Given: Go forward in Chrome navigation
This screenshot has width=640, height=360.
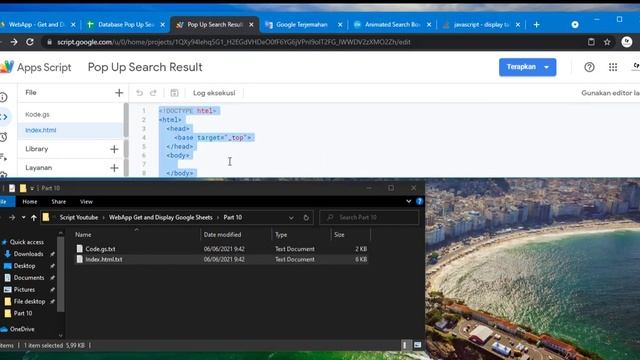Looking at the screenshot, I should pos(13,42).
